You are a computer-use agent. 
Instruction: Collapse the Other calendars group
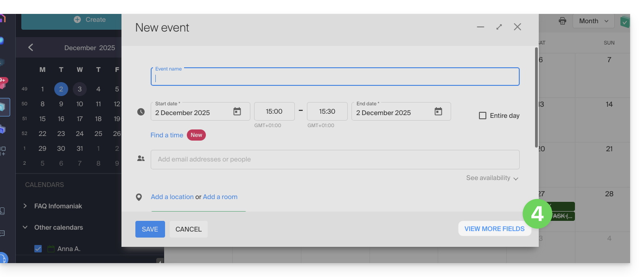[25, 227]
